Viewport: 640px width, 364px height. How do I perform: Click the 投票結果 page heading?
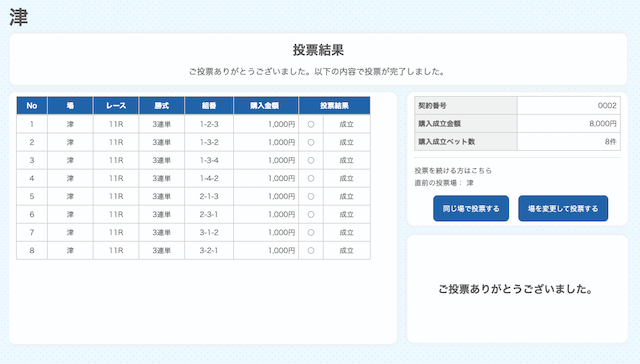coord(318,50)
